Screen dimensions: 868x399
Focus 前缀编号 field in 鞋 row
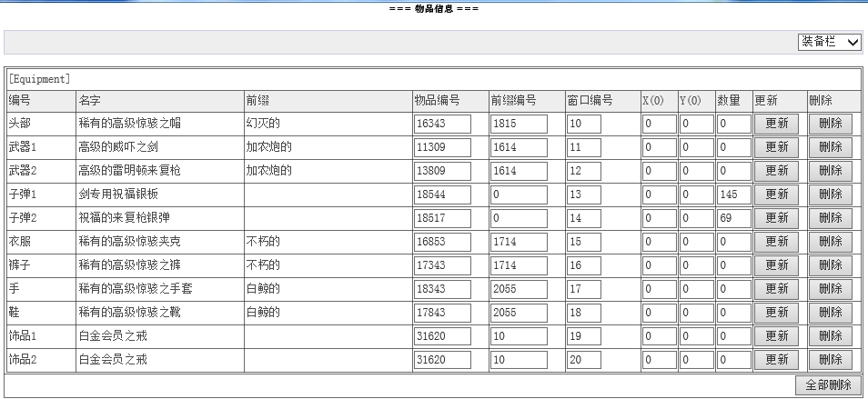[x=519, y=313]
